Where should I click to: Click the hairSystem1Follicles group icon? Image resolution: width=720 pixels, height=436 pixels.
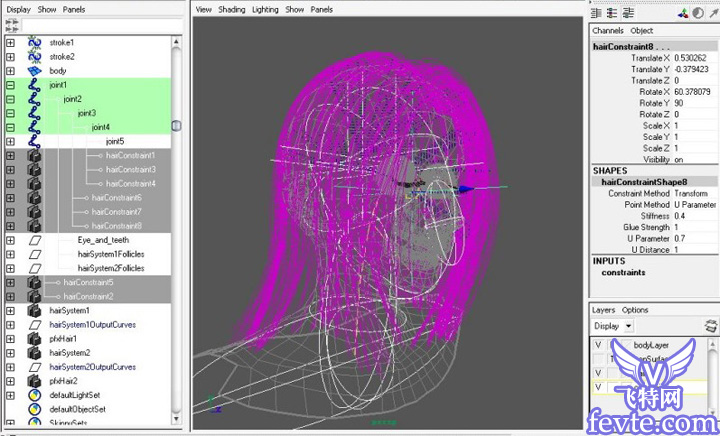tap(34, 254)
